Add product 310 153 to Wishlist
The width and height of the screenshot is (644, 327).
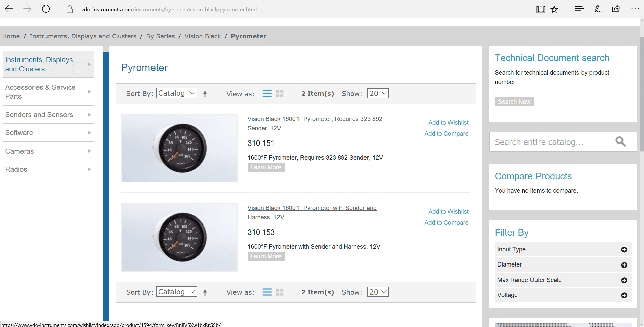[448, 212]
